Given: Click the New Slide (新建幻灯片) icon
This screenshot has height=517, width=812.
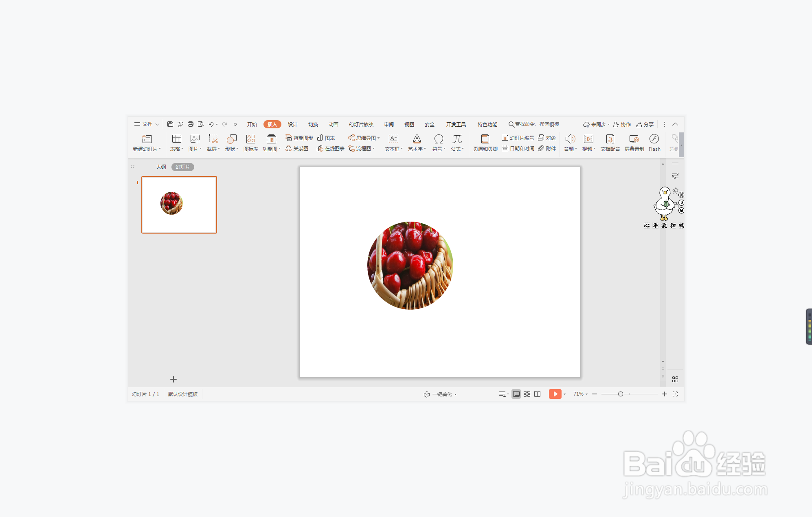Looking at the screenshot, I should pyautogui.click(x=147, y=139).
